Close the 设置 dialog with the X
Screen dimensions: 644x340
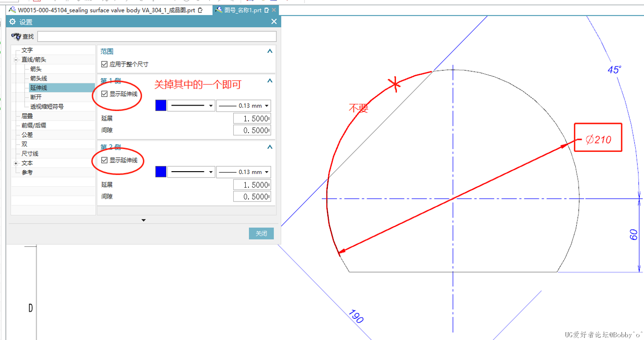coord(274,22)
